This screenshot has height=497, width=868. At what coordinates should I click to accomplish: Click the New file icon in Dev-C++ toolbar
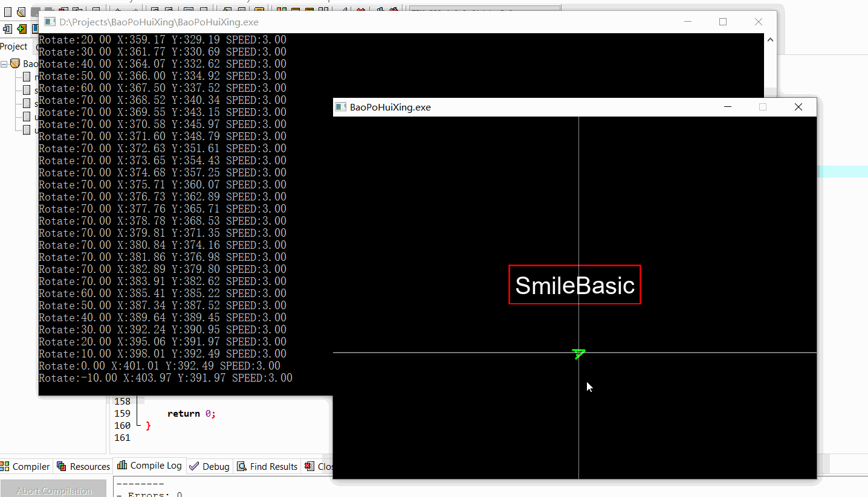click(8, 12)
